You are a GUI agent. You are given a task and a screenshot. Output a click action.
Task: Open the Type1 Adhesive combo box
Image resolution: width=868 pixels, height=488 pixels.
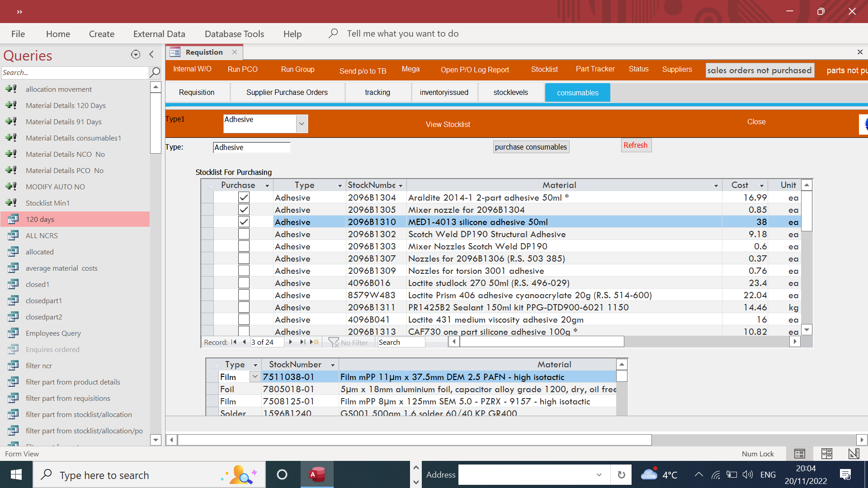click(302, 124)
